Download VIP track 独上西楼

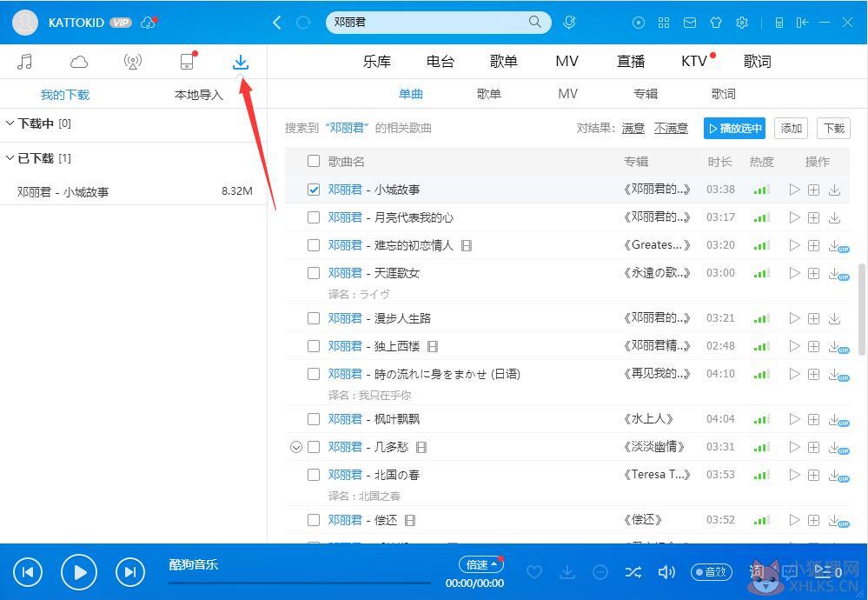pos(838,347)
